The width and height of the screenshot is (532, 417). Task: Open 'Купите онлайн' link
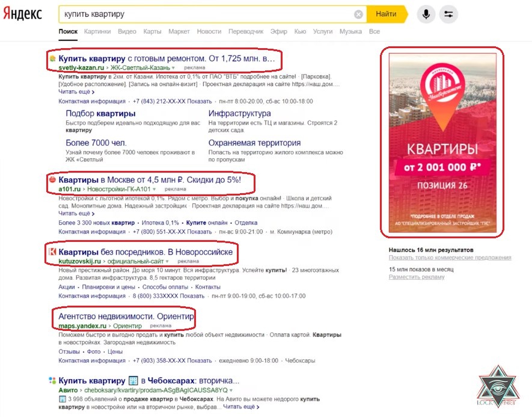click(x=207, y=223)
